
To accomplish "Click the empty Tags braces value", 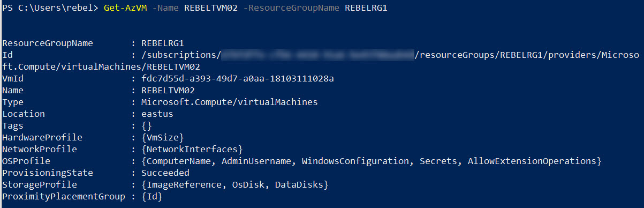I will point(147,125).
